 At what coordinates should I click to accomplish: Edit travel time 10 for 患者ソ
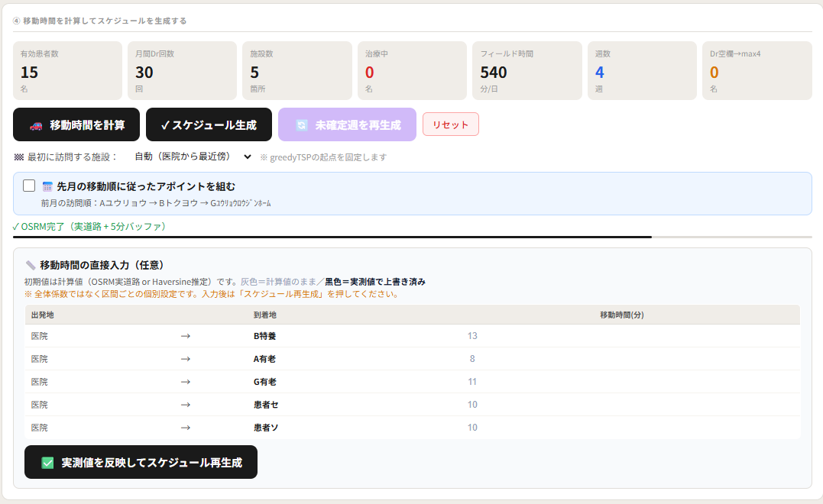tap(472, 428)
